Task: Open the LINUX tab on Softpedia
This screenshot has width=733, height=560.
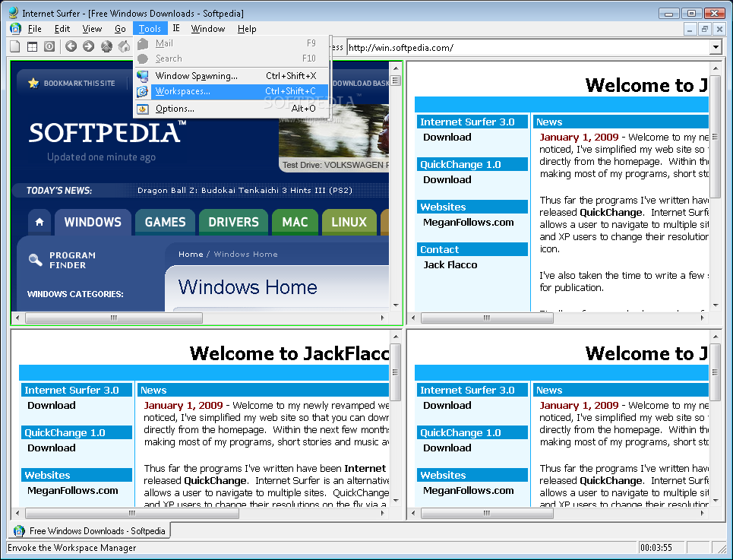Action: [349, 222]
